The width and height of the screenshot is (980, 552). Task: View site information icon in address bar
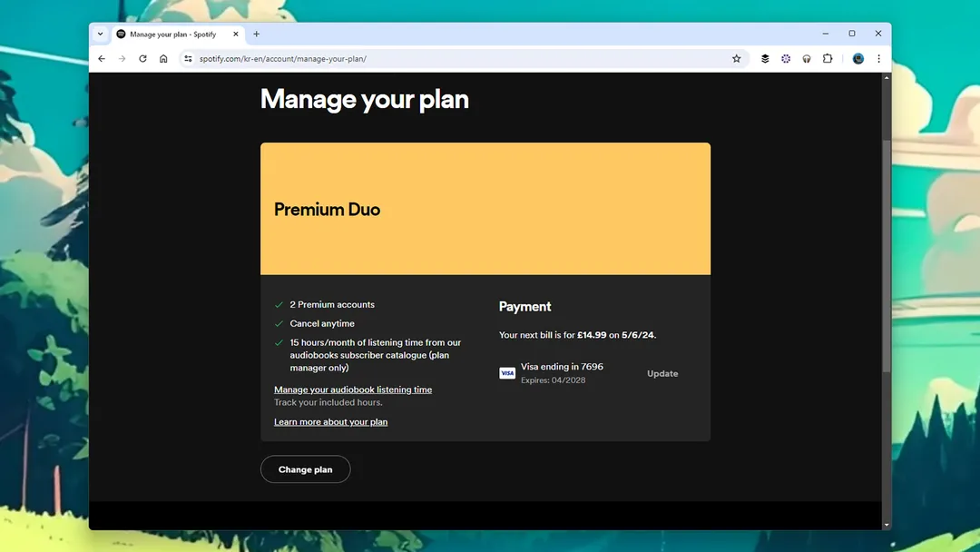(x=188, y=59)
